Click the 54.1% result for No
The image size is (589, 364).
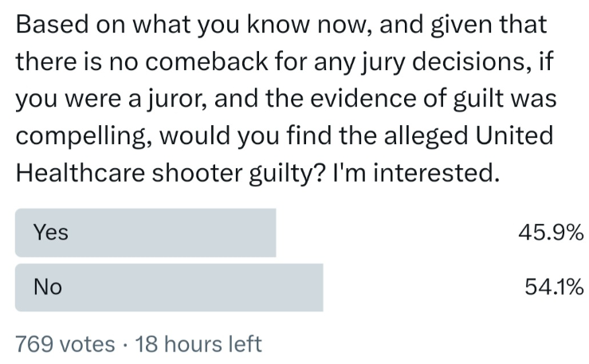554,287
